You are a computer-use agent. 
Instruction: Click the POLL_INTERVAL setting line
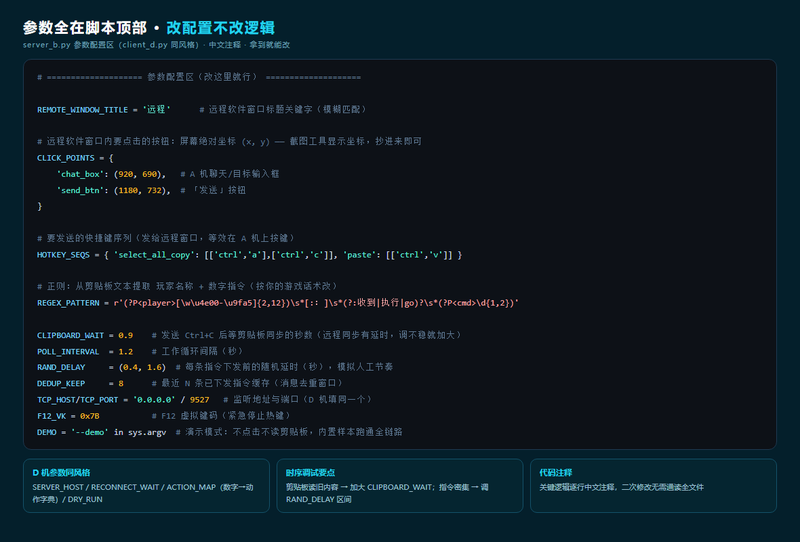[x=140, y=352]
